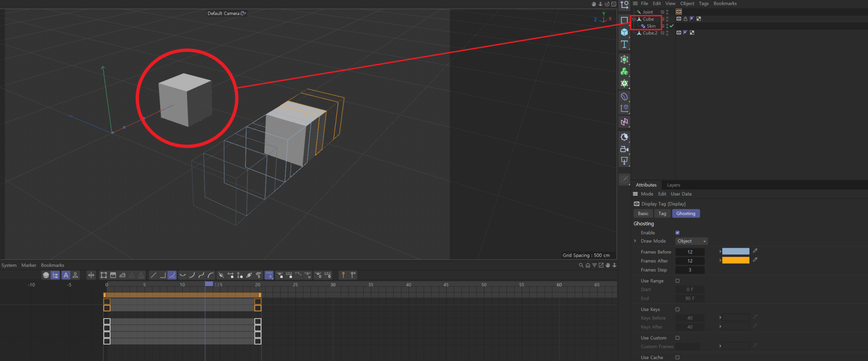Screen dimensions: 868x361
Task: Set step interpolation icon in timeline
Action: coord(163,275)
